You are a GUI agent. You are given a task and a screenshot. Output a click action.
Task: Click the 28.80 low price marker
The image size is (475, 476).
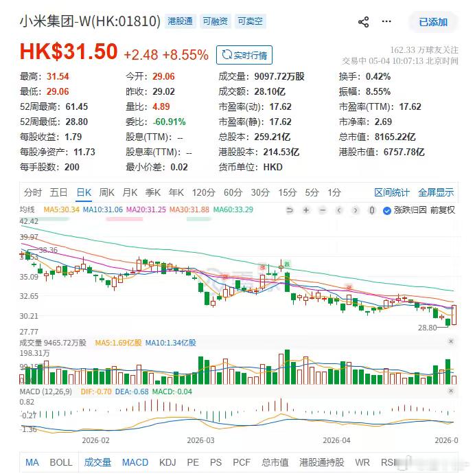pyautogui.click(x=428, y=328)
